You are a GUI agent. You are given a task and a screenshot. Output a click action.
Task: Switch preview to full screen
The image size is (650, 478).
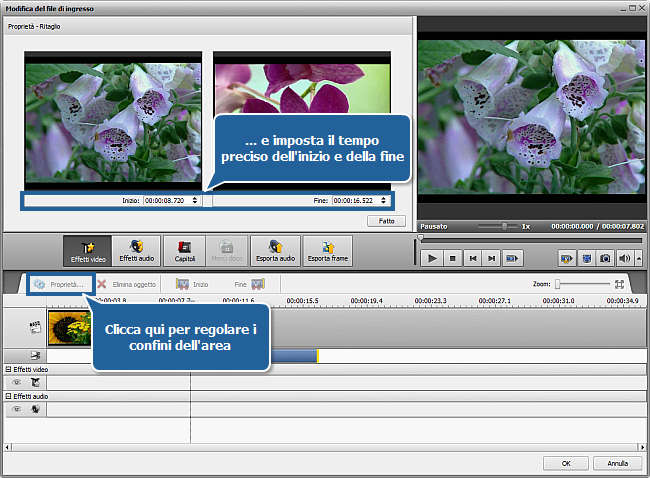point(587,259)
